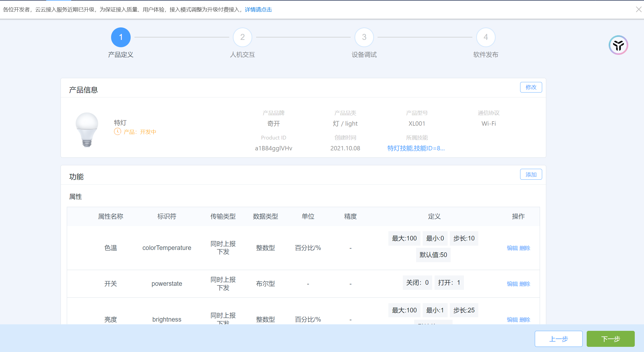Click the 步长:25 tag in 亮度 row
The image size is (644, 352).
pos(464,310)
